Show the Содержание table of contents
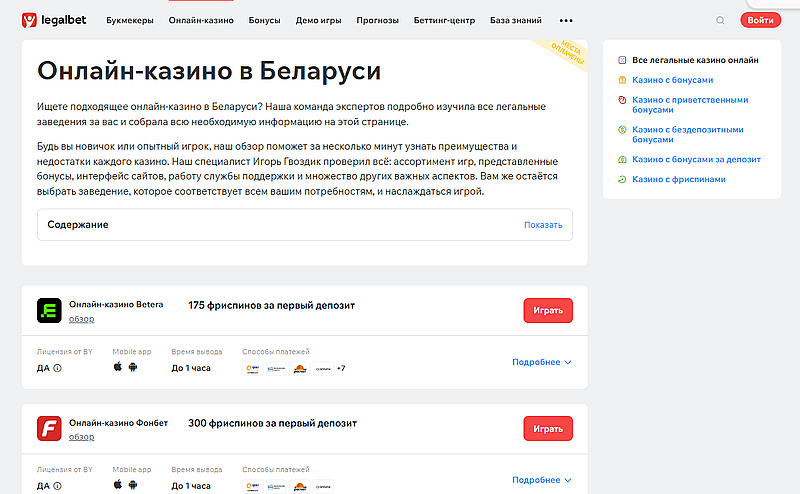This screenshot has height=494, width=800. click(543, 225)
